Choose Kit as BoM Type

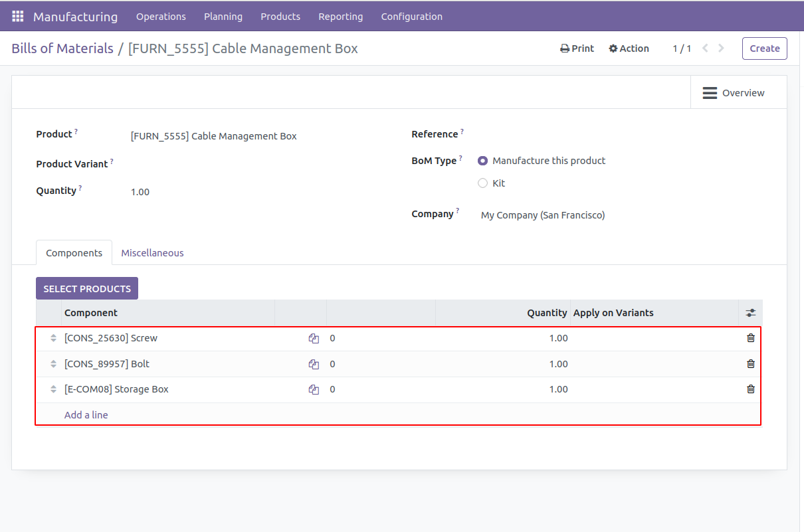(483, 183)
